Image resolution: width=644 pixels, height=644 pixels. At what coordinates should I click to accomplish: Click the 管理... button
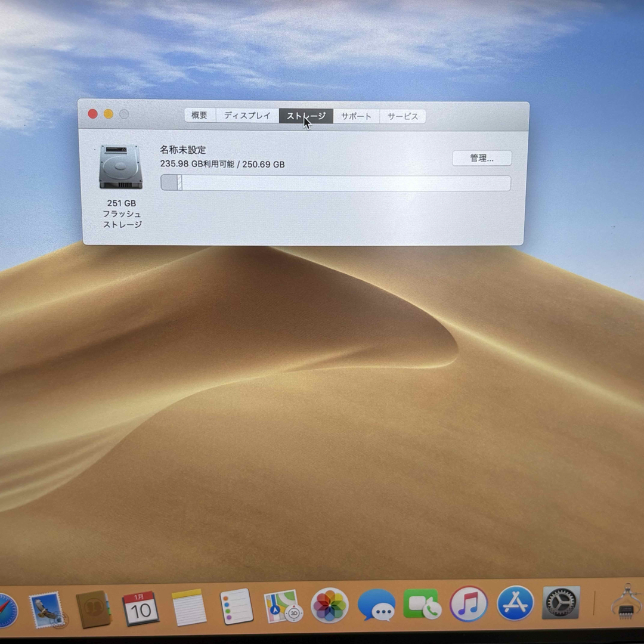482,159
